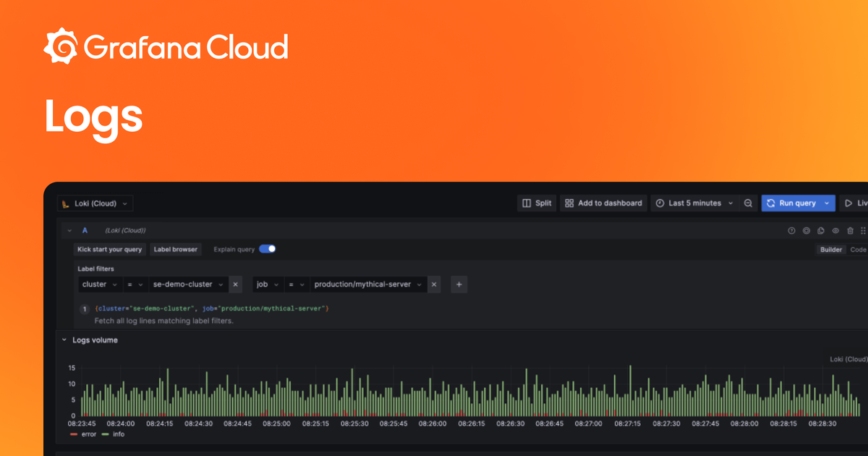Click the Split view button
868x456 pixels.
point(537,203)
